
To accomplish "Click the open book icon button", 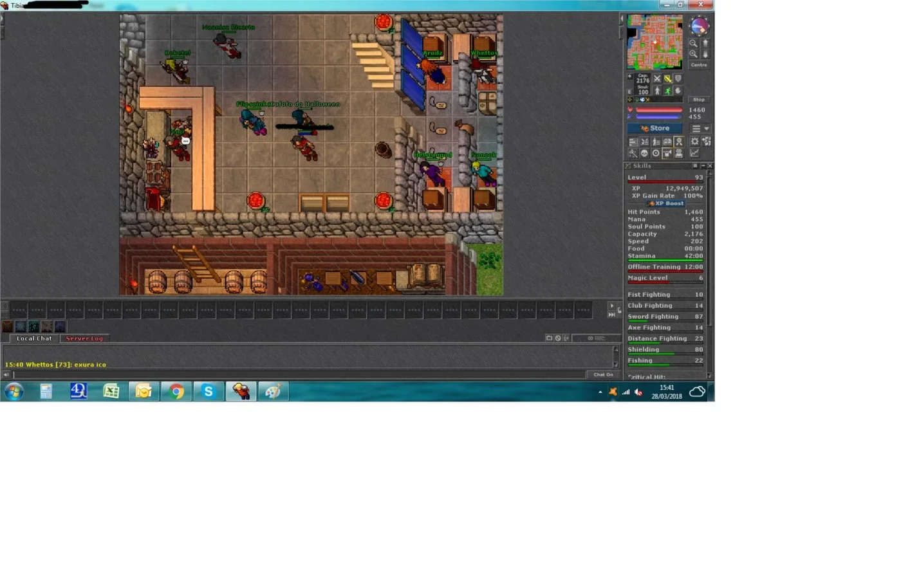I will 667,142.
